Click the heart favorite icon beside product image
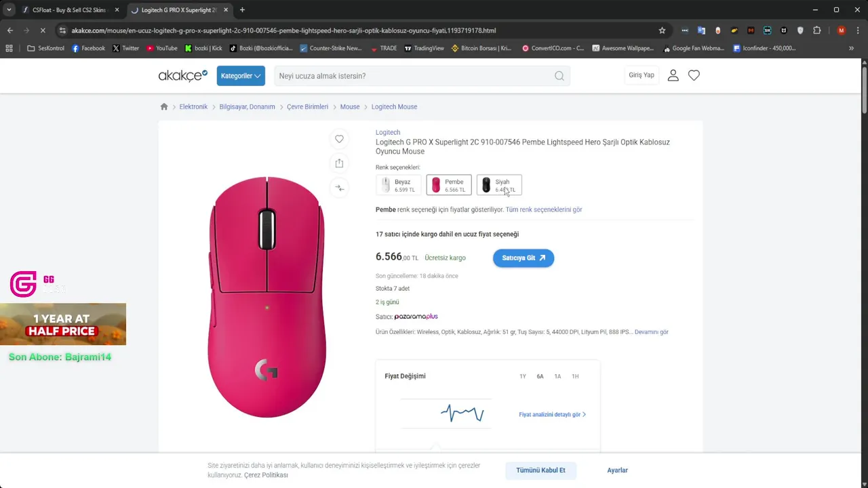This screenshot has width=868, height=488. 339,139
